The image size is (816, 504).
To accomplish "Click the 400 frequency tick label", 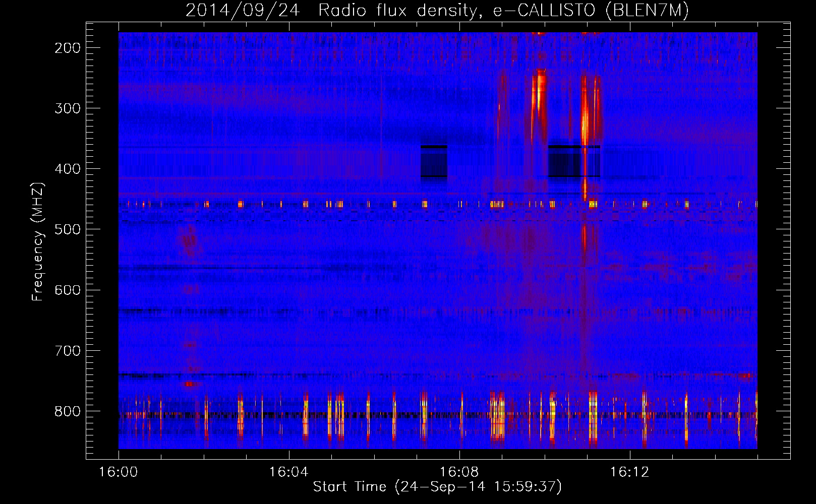I will (68, 169).
